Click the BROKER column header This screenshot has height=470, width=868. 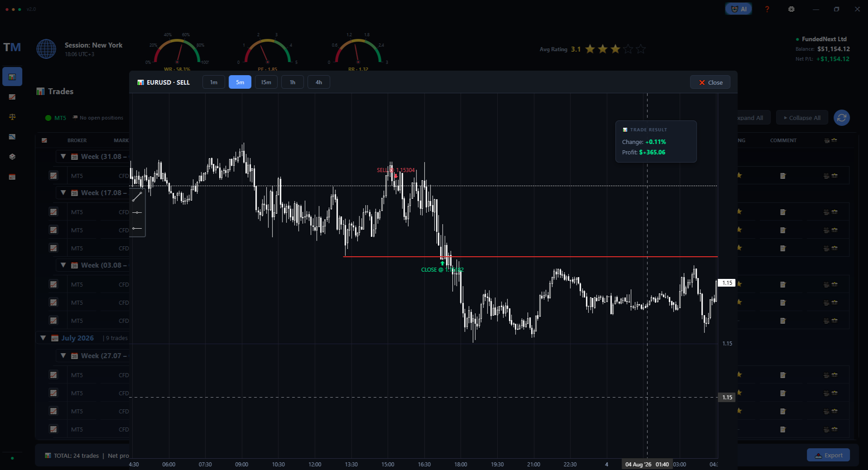[77, 140]
